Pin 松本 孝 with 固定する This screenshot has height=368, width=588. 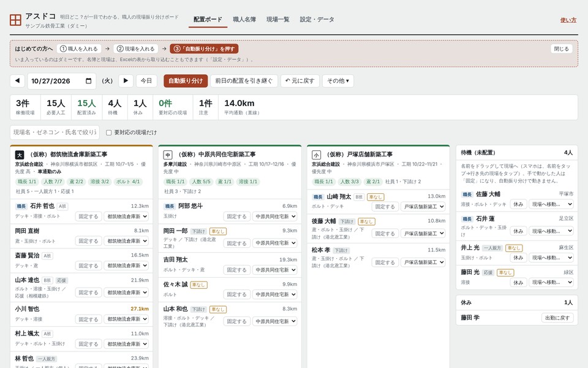(385, 262)
